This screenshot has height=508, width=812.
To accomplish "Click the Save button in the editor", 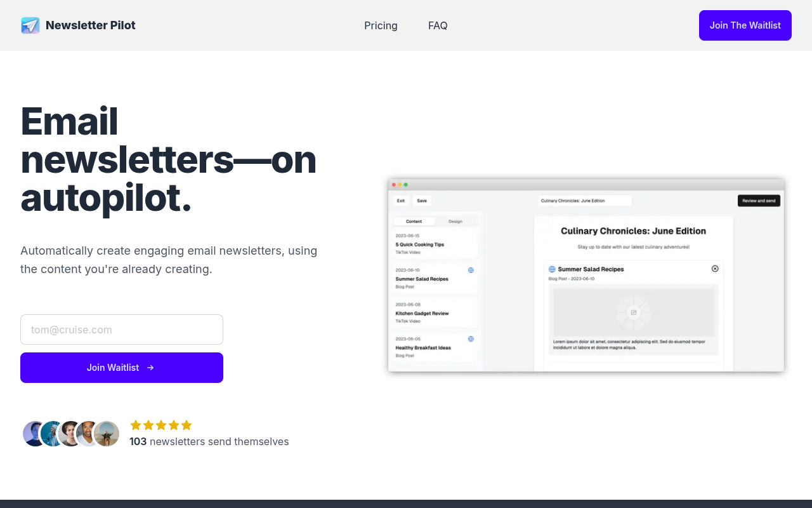I will click(x=422, y=200).
